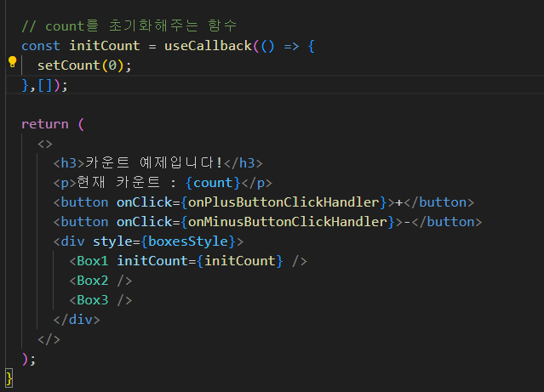Screen dimensions: 544x392
Task: Click the 'const' keyword
Action: pos(41,46)
